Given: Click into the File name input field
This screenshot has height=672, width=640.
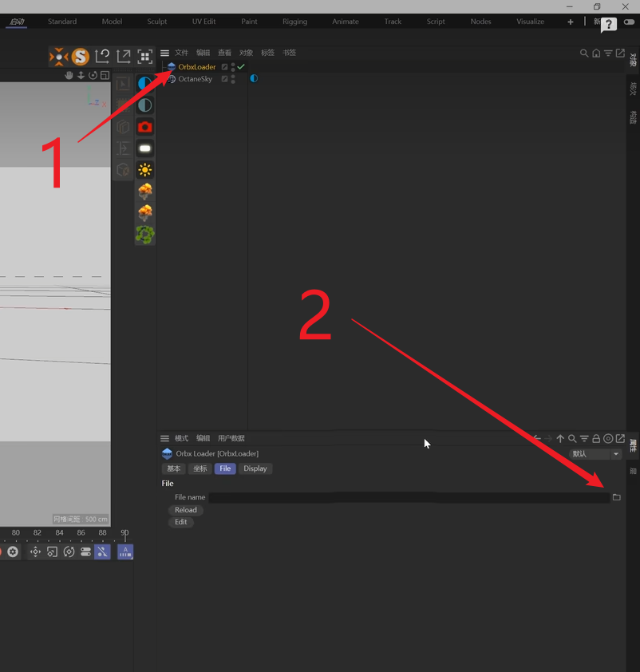Looking at the screenshot, I should click(x=409, y=497).
